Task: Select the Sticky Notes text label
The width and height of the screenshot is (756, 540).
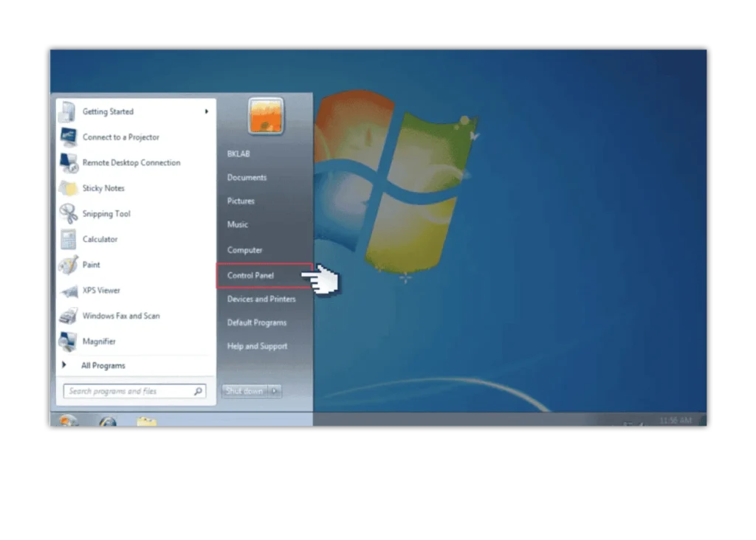Action: point(103,188)
